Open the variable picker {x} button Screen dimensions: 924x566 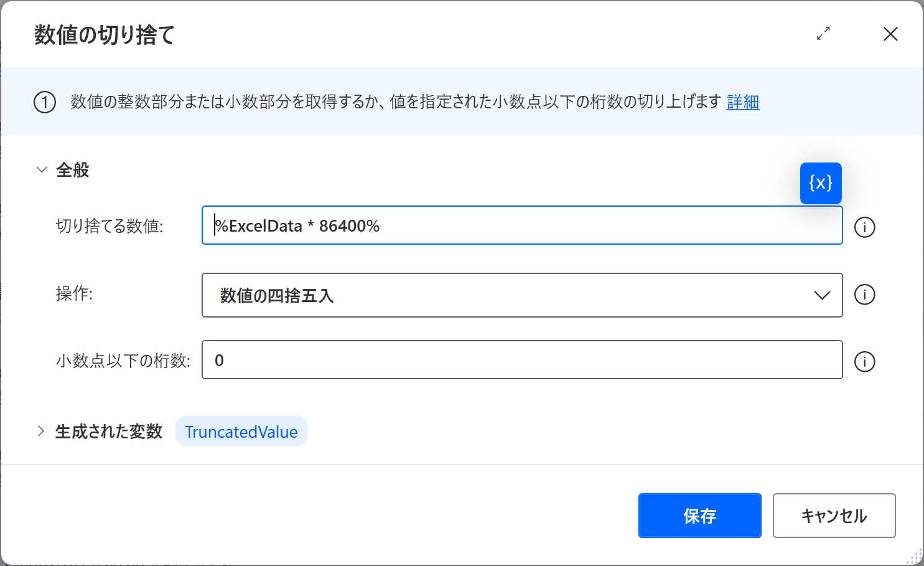[x=821, y=183]
